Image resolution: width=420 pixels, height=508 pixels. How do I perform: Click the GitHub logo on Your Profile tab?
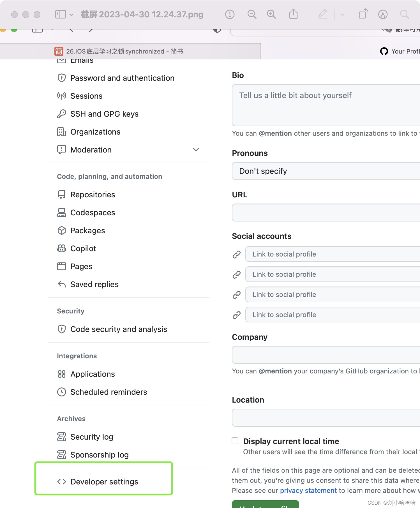click(x=384, y=51)
